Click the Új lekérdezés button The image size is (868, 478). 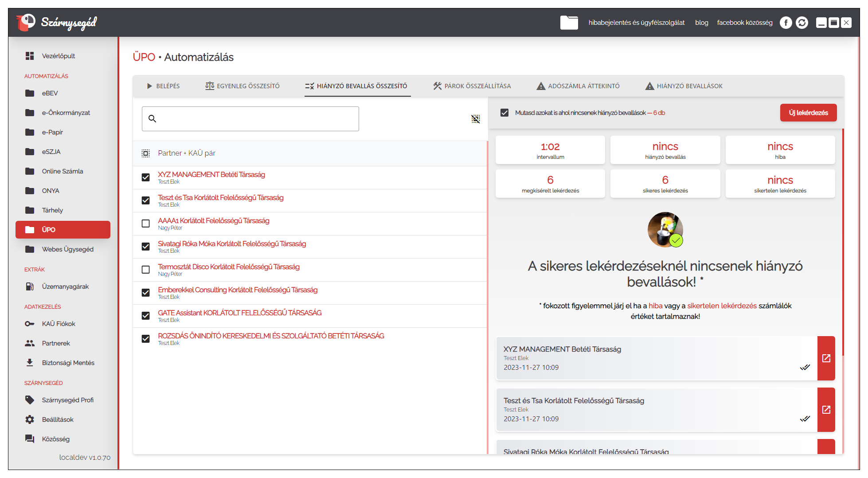pos(808,113)
